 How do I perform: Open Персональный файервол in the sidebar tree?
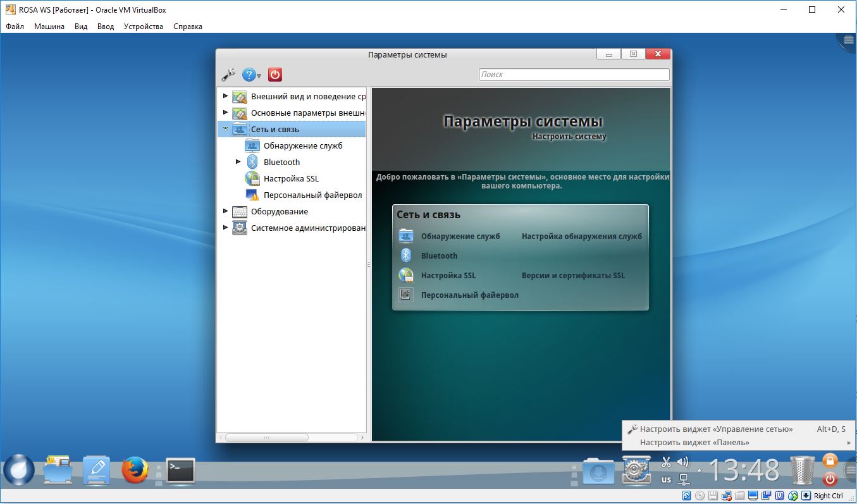(304, 195)
